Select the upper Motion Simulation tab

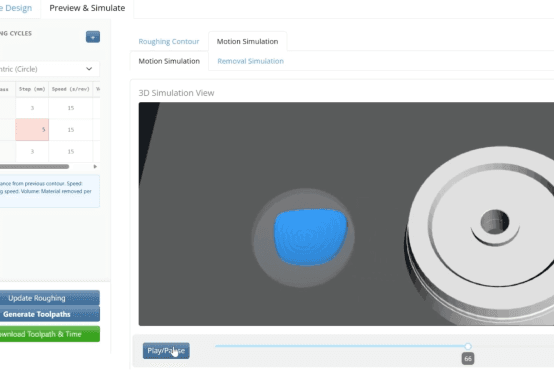[247, 41]
